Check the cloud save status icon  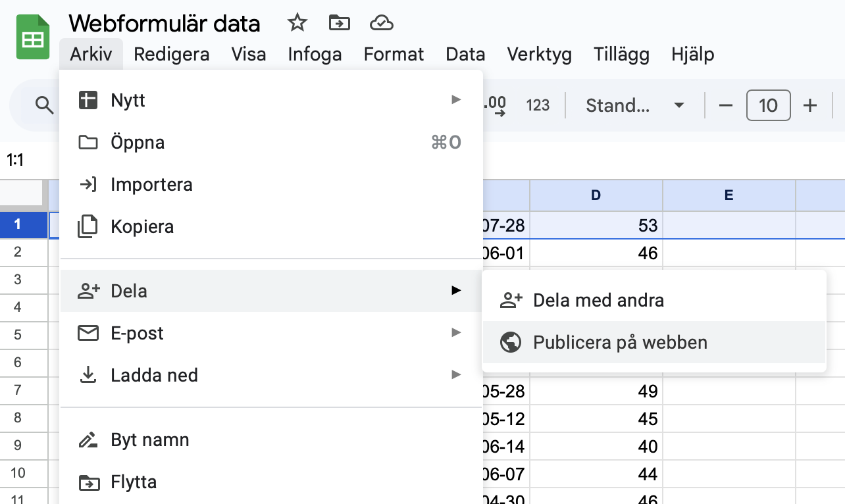382,24
